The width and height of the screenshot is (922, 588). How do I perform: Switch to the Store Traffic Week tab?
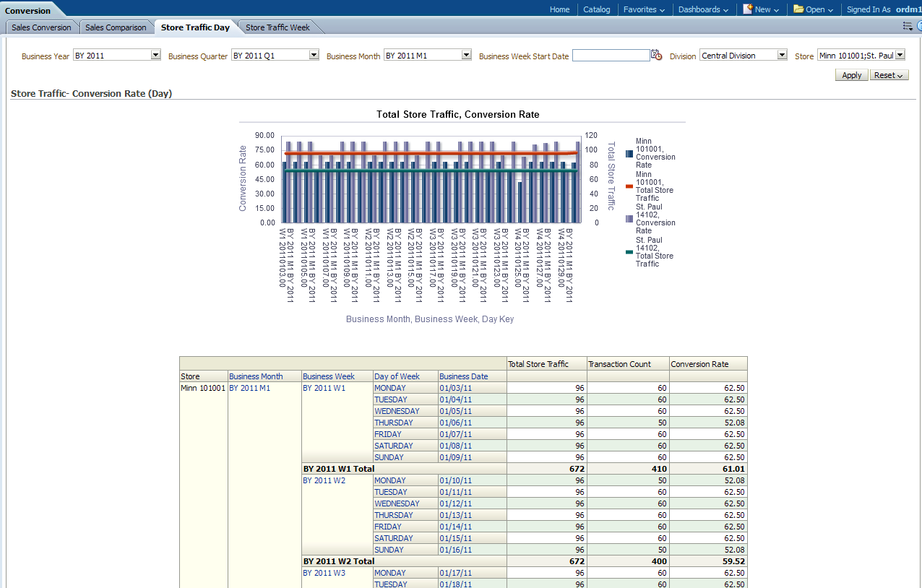[x=277, y=27]
